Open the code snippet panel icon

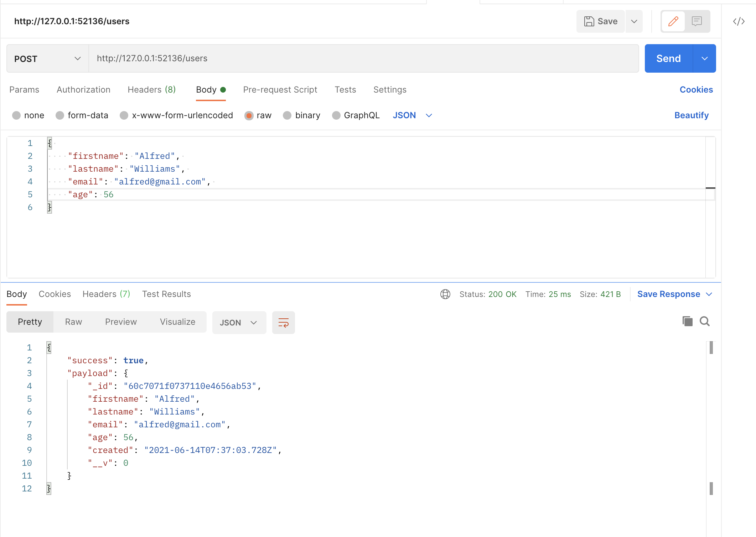click(x=739, y=21)
